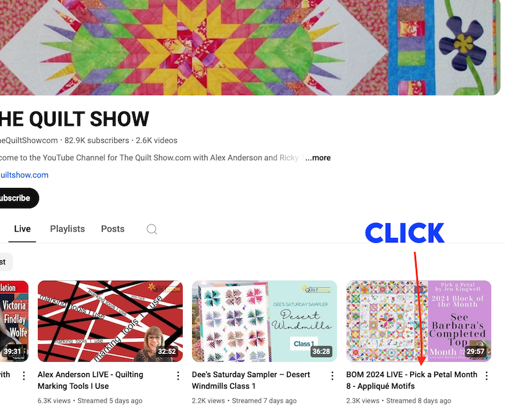The image size is (505, 420).
Task: Open the Marking Tools I Use thumbnail
Action: click(110, 321)
